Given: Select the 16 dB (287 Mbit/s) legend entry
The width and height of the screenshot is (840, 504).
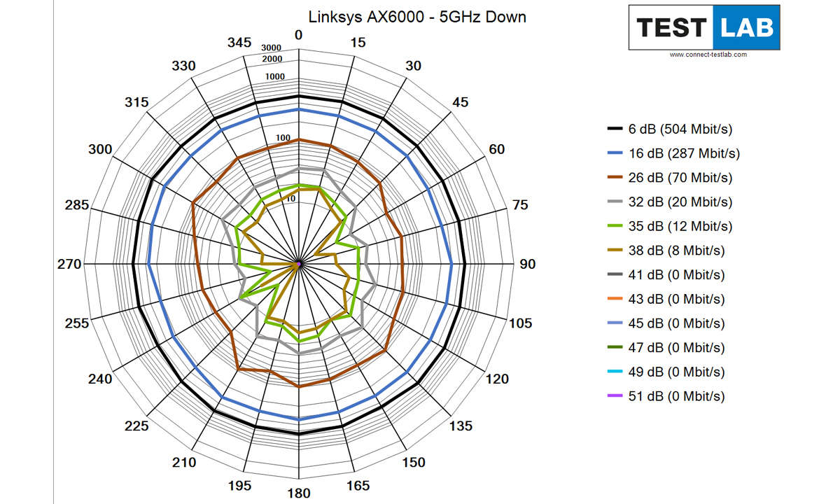Looking at the screenshot, I should pyautogui.click(x=673, y=153).
